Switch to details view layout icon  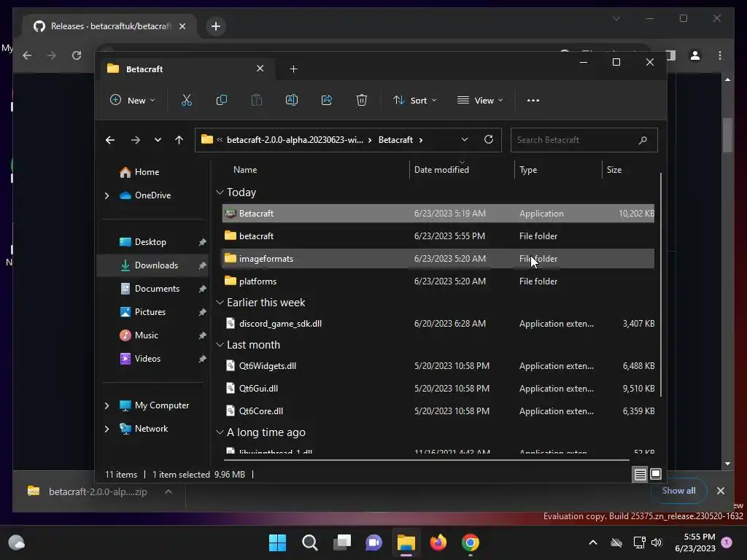coord(640,474)
